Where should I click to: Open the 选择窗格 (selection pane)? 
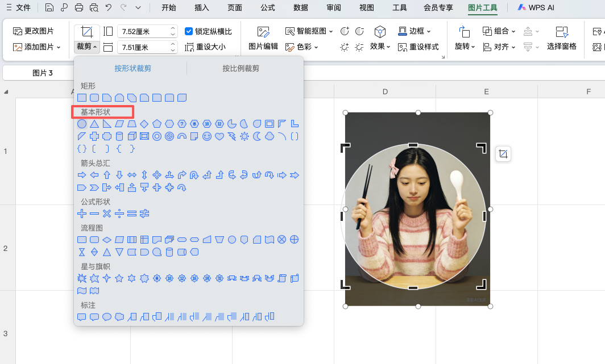(563, 39)
